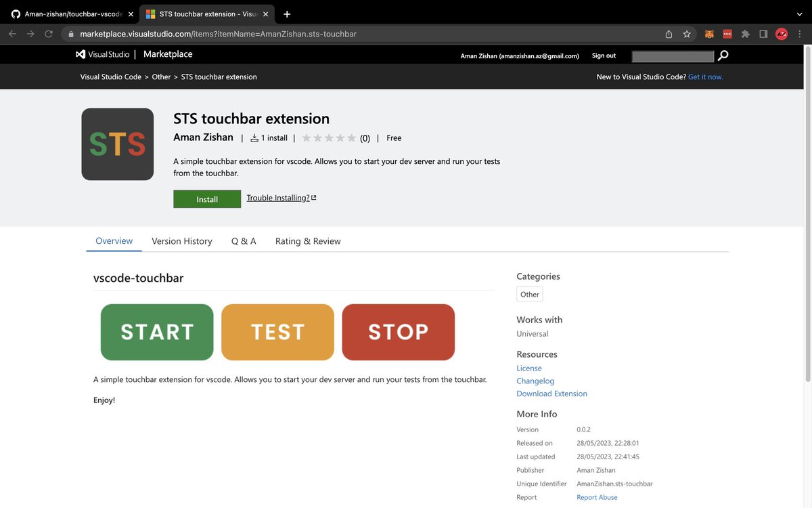This screenshot has height=508, width=812.
Task: Click the version value 0.0.2
Action: (x=583, y=429)
